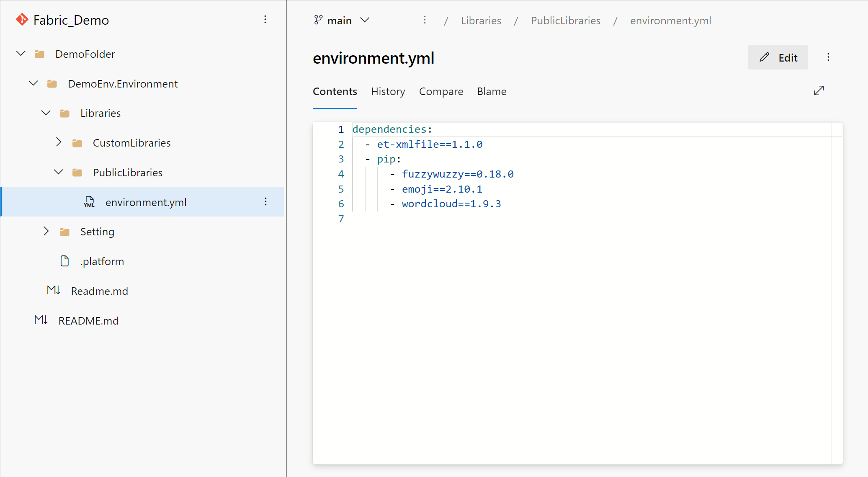Expand the Setting folder
This screenshot has height=477, width=868.
(x=46, y=232)
